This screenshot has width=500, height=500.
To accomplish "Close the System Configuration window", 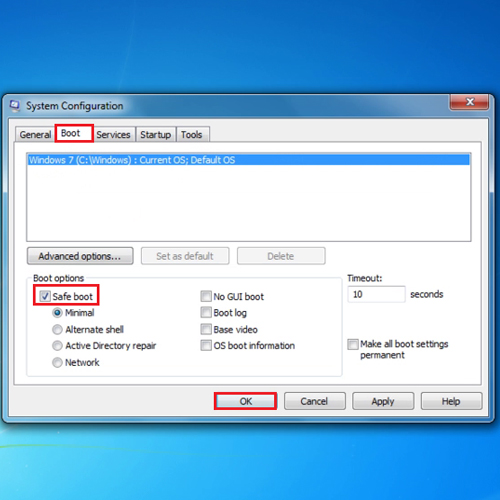I will tap(469, 102).
